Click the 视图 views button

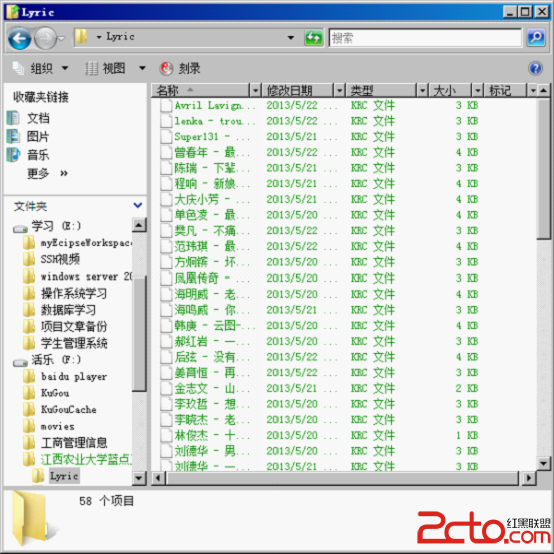[x=105, y=68]
